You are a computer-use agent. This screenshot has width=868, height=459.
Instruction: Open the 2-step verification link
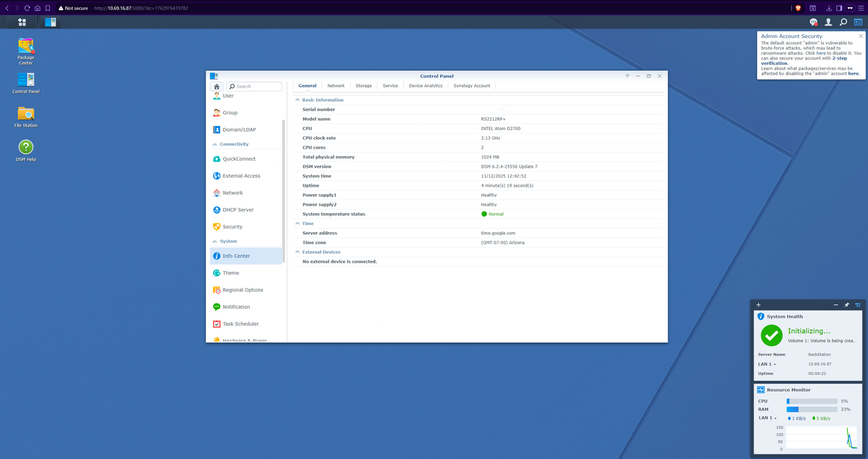coord(839,58)
